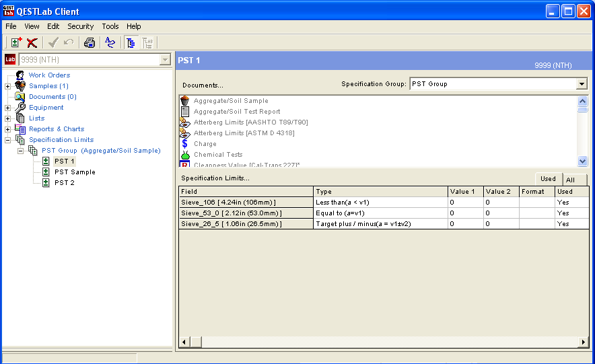Select the Equipment wrench icon

pos(20,108)
